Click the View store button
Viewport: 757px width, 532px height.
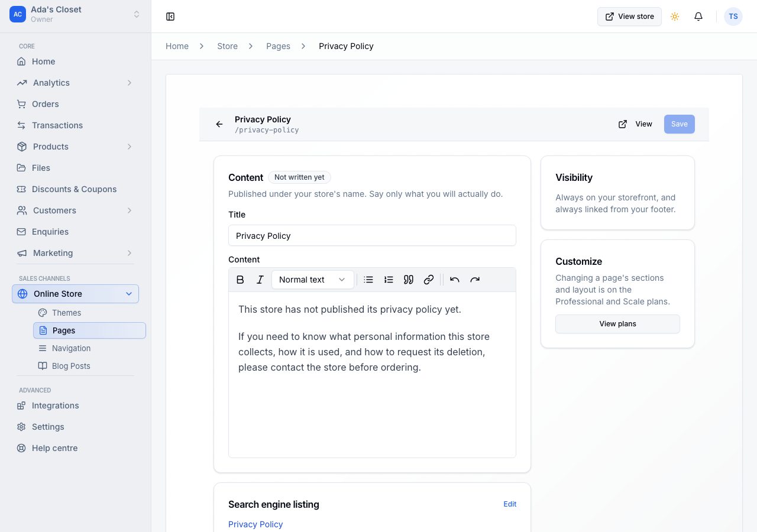point(629,17)
